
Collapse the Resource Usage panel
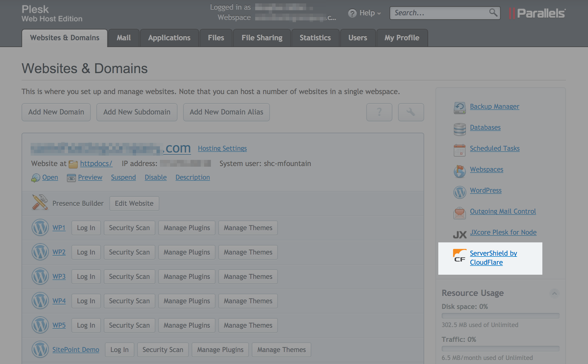pyautogui.click(x=554, y=293)
